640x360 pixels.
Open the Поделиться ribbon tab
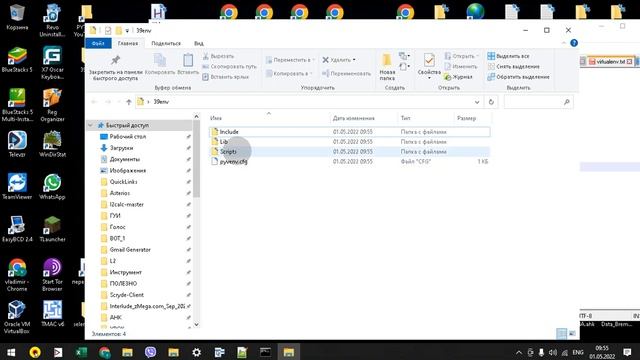(166, 43)
